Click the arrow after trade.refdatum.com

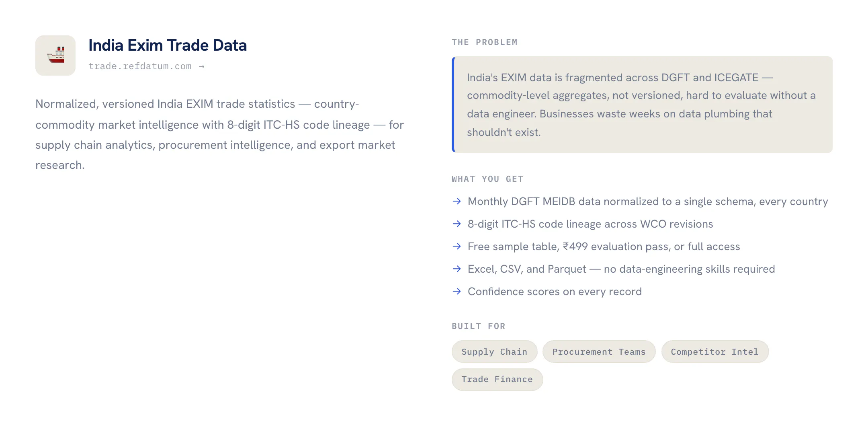point(202,66)
